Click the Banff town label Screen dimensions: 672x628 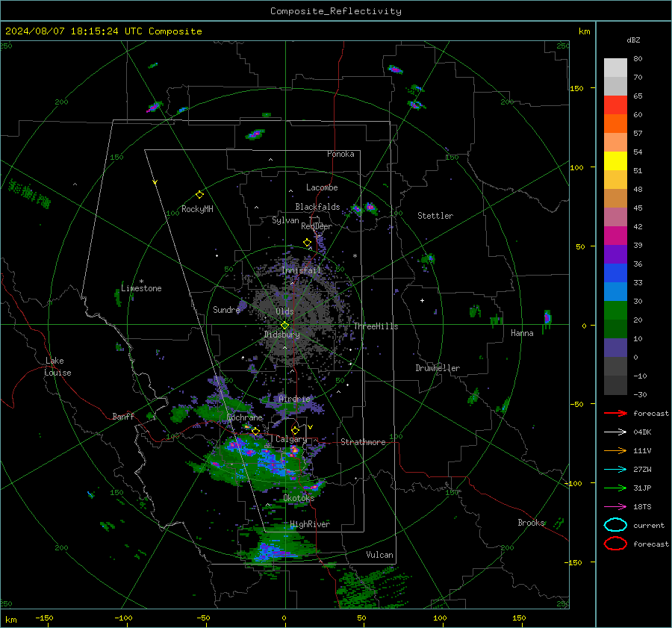(123, 416)
